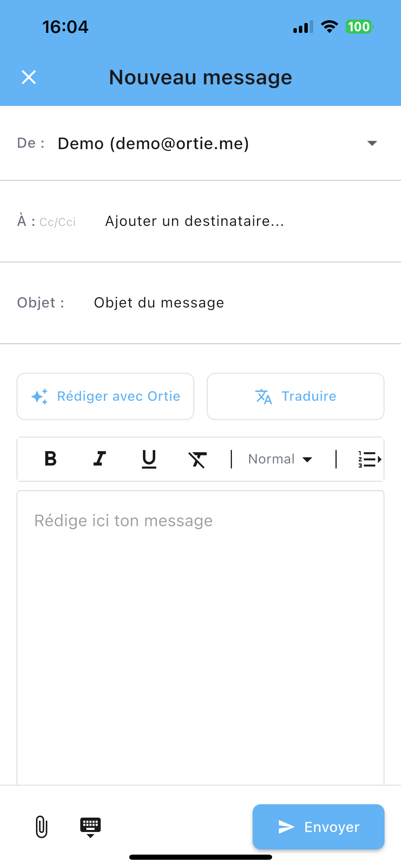
Task: Insert a numbered list
Action: coord(369,459)
